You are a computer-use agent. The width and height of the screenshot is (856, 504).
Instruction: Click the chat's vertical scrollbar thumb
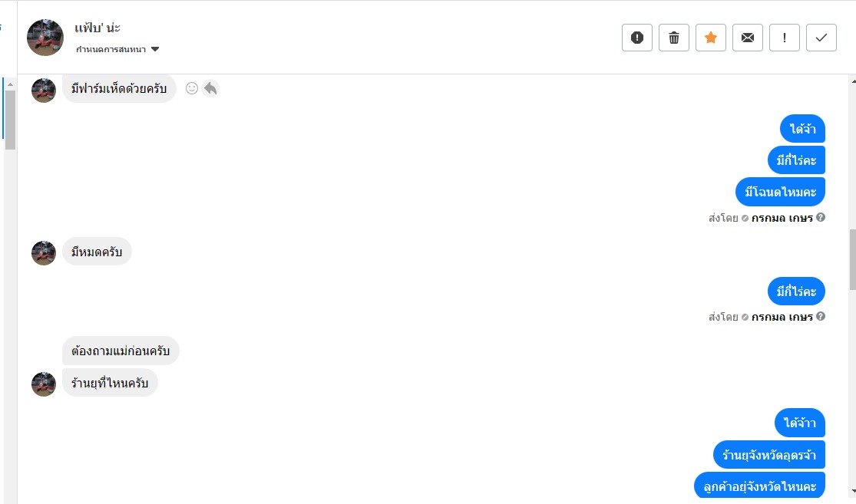tap(852, 259)
